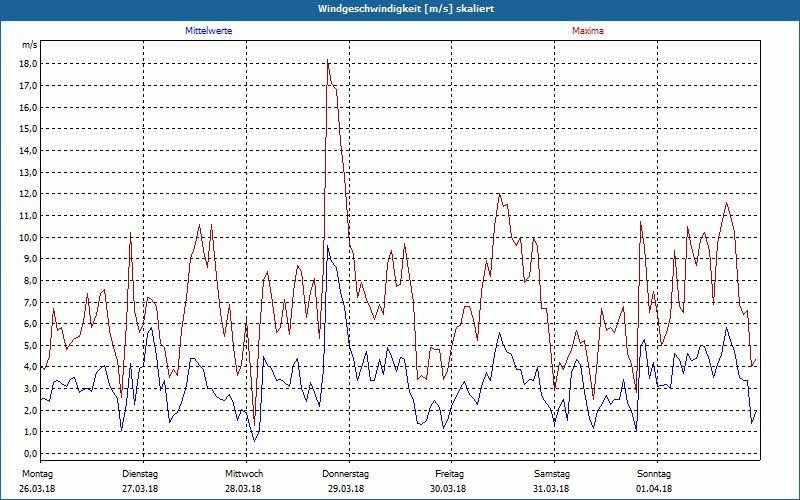Click the Mittelwerte legend label

tap(209, 31)
